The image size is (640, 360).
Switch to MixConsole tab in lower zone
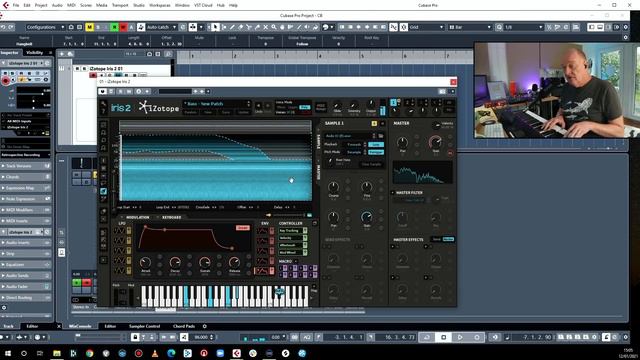tap(80, 326)
